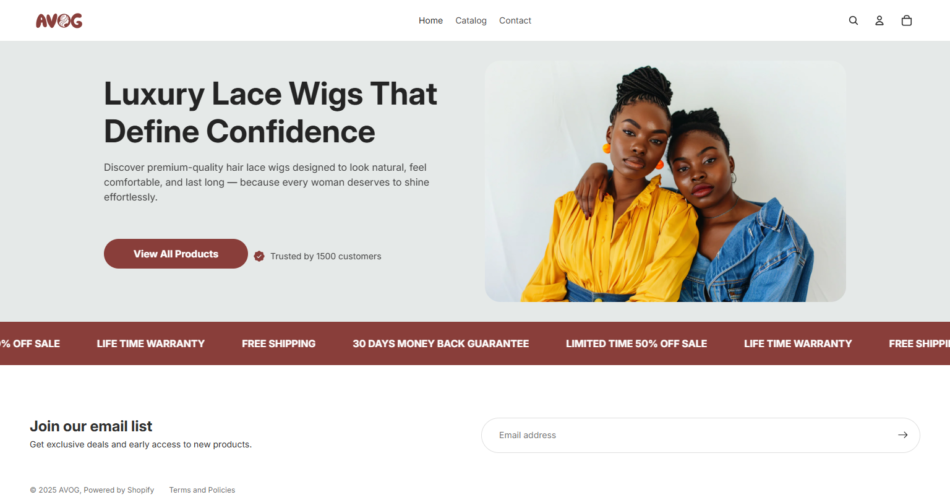Viewport: 950px width, 500px height.
Task: Open the account login icon
Action: tap(879, 21)
